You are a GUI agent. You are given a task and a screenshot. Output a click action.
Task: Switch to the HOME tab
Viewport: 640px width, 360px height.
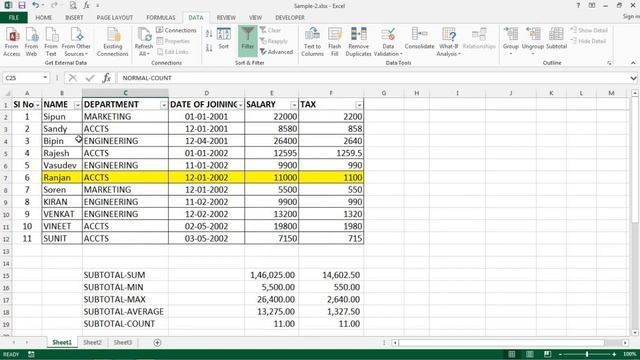43,18
